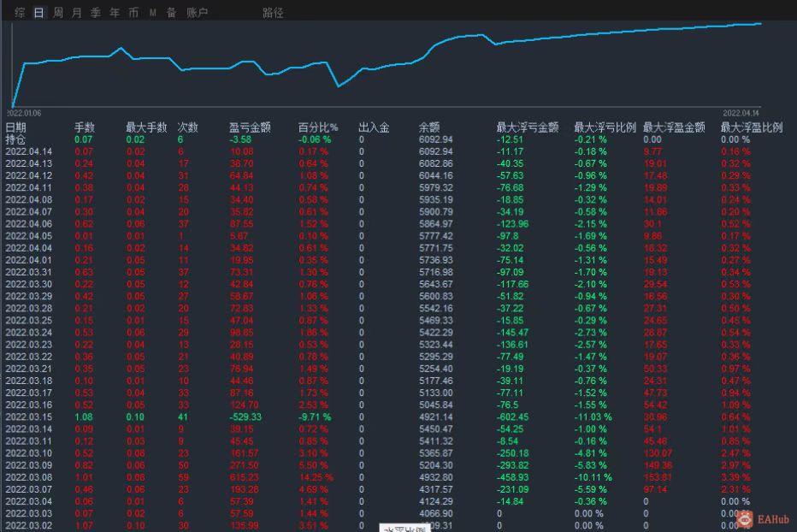The height and width of the screenshot is (532, 797).
Task: Open the 账户 account tab
Action: coord(198,13)
